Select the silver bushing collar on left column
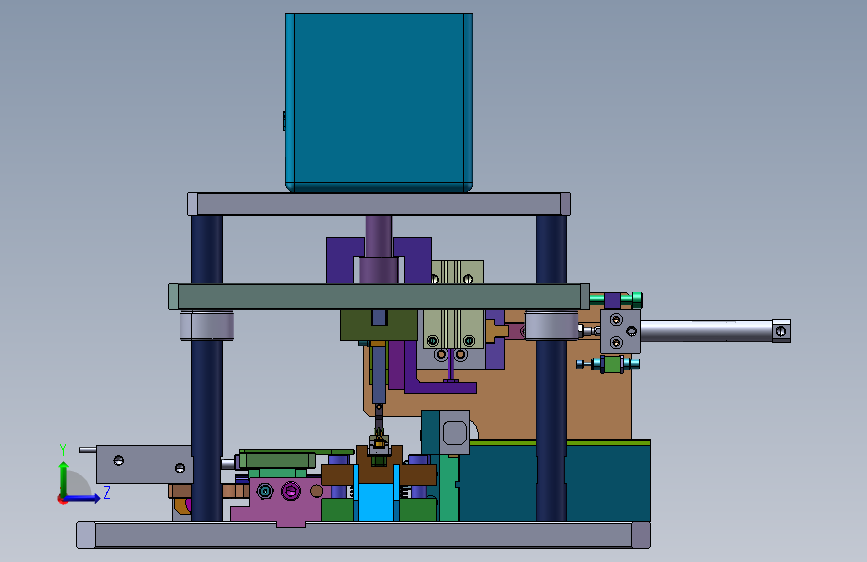Screen dimensions: 867x562 pyautogui.click(x=207, y=325)
